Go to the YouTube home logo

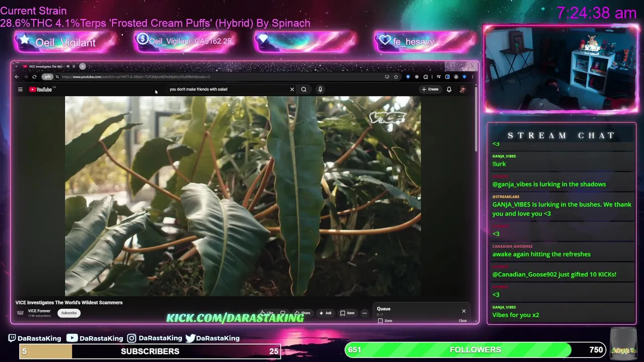[x=41, y=89]
